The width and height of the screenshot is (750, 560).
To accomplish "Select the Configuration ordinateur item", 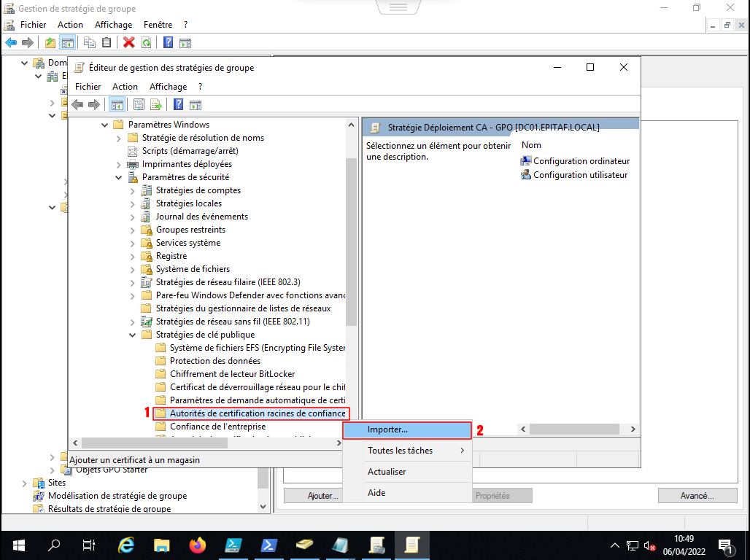I will [581, 161].
